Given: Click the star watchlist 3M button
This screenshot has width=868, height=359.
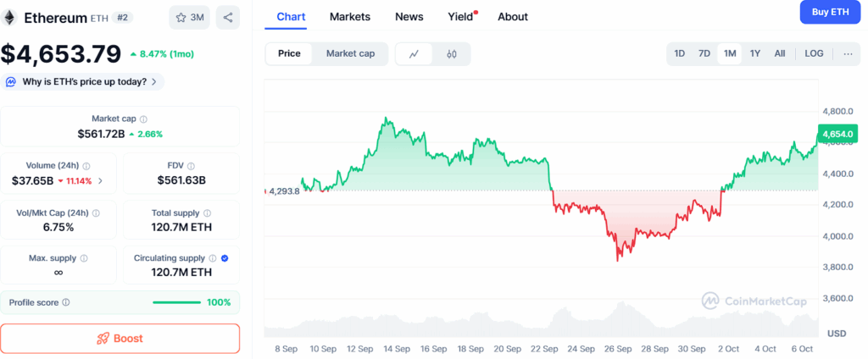Looking at the screenshot, I should (189, 17).
